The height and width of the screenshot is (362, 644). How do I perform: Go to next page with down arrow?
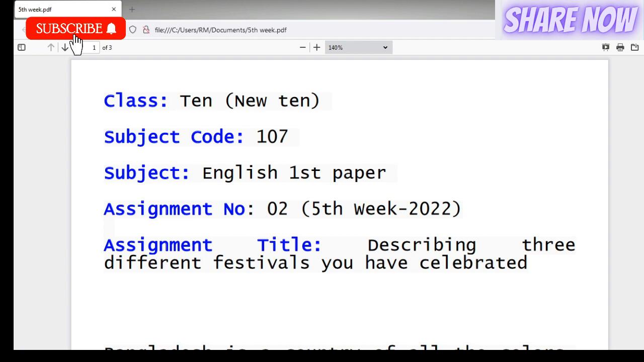pyautogui.click(x=65, y=47)
